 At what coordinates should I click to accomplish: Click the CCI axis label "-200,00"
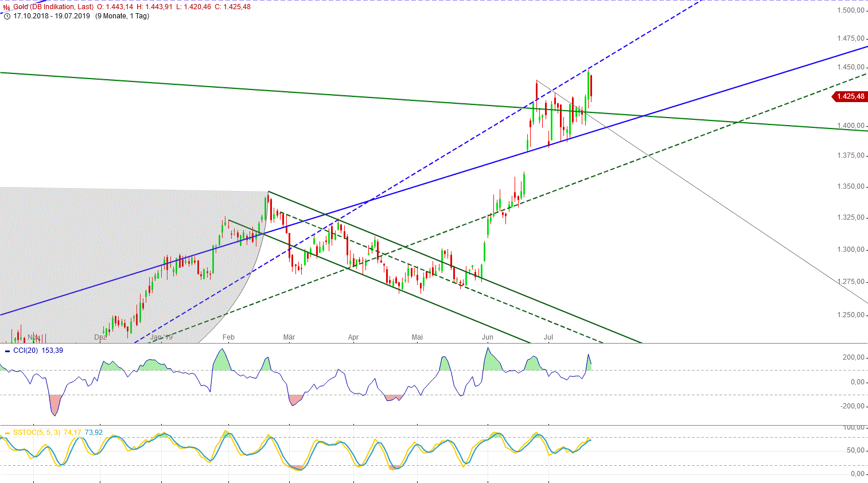[852, 406]
